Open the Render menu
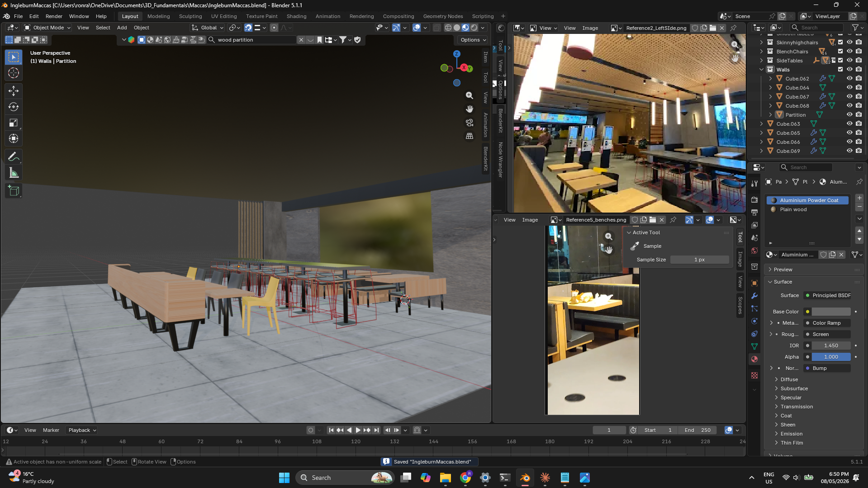This screenshot has height=488, width=868. pyautogui.click(x=54, y=16)
